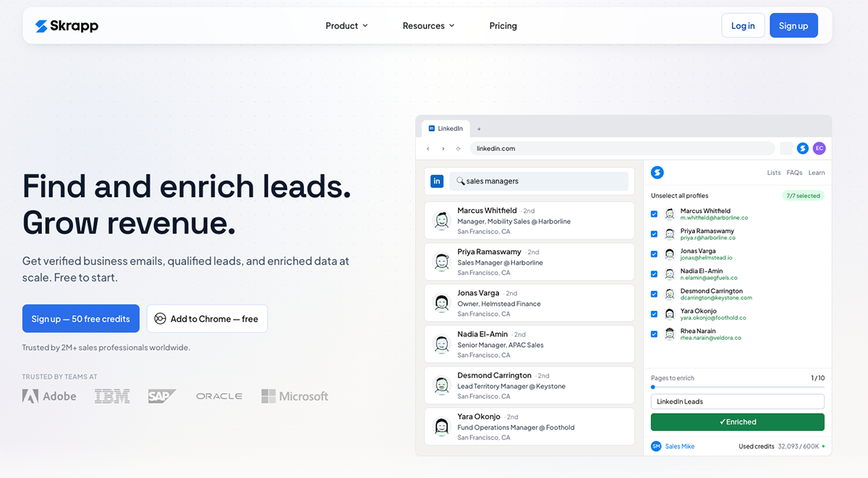Click the LinkedIn favicon on the browser tab
Viewport: 868px width, 478px height.
pos(432,129)
